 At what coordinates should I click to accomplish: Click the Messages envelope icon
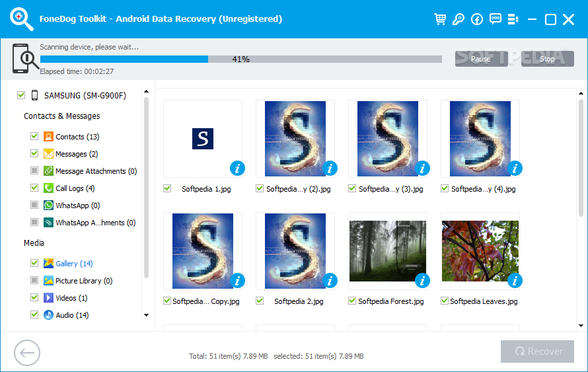48,154
